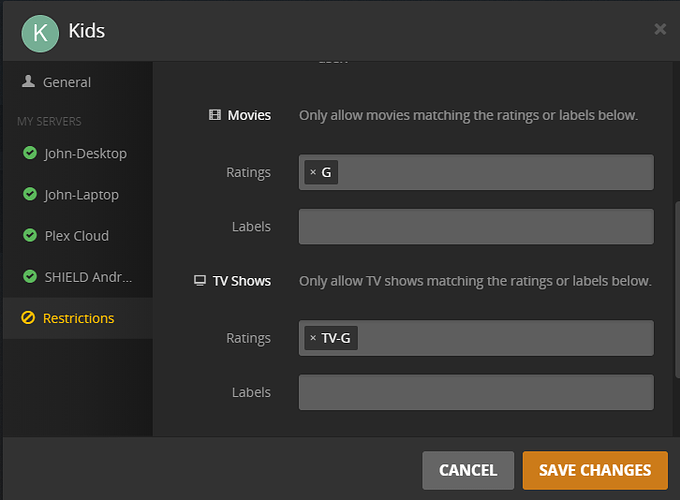Remove the G movie rating tag
Screen dimensions: 680x500
point(313,173)
